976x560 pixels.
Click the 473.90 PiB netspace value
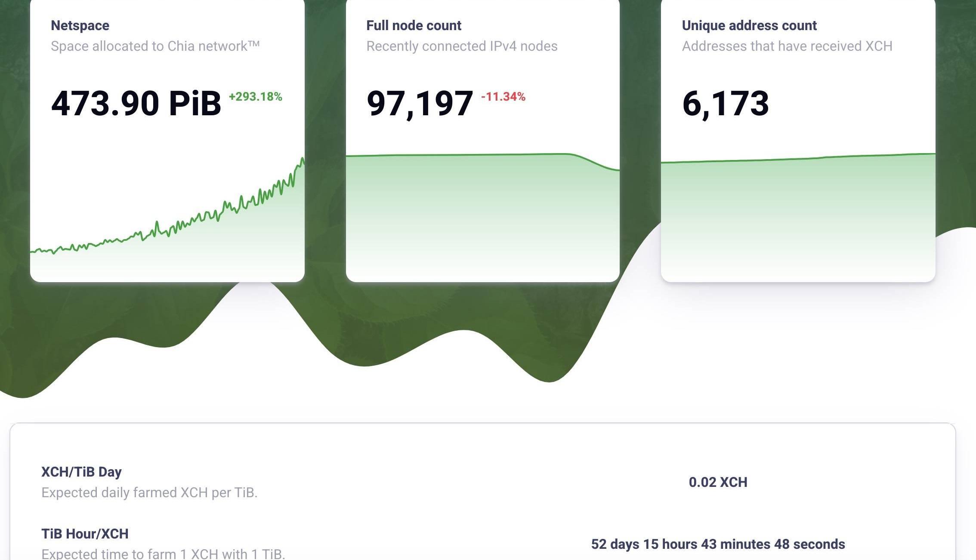136,104
